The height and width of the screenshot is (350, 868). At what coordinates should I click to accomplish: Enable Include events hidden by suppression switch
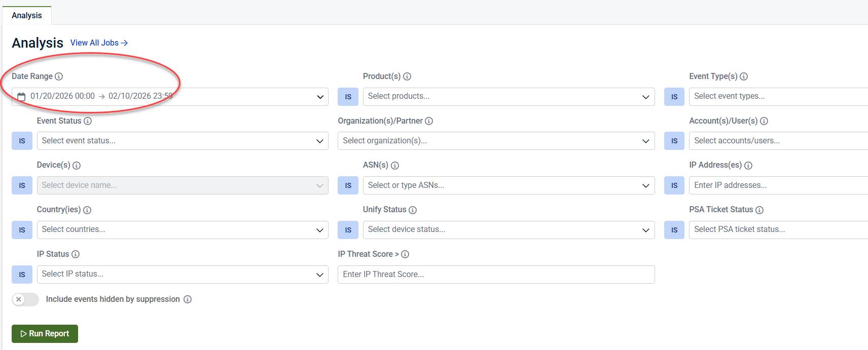click(x=25, y=299)
